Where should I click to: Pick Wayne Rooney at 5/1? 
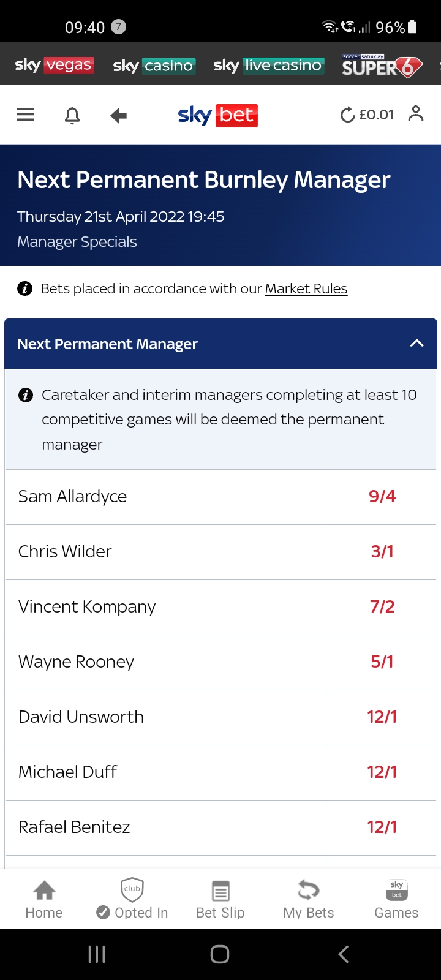[382, 662]
